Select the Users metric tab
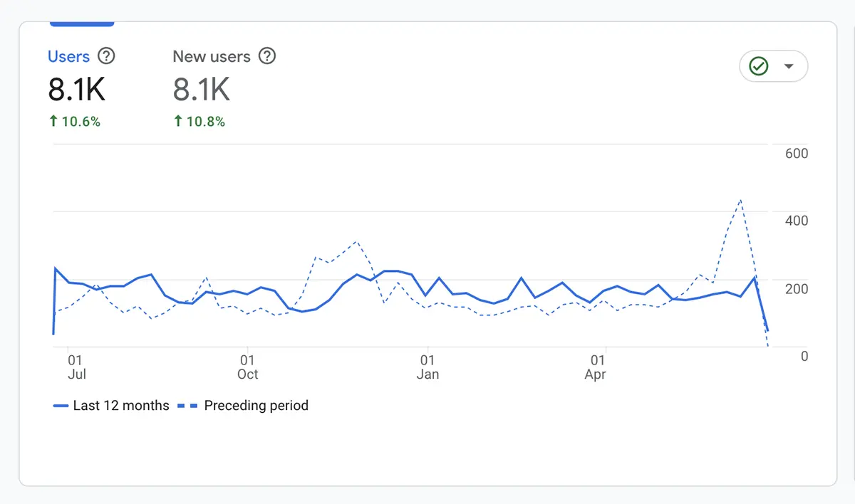The width and height of the screenshot is (855, 504). (68, 57)
